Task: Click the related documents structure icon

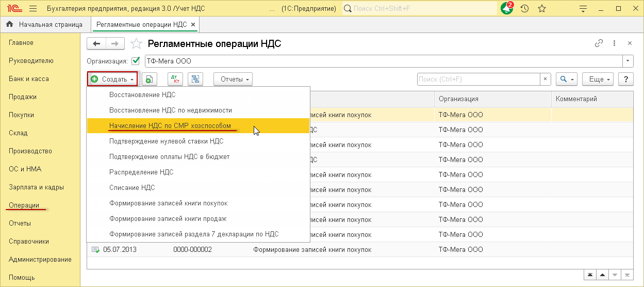Action: tap(195, 79)
